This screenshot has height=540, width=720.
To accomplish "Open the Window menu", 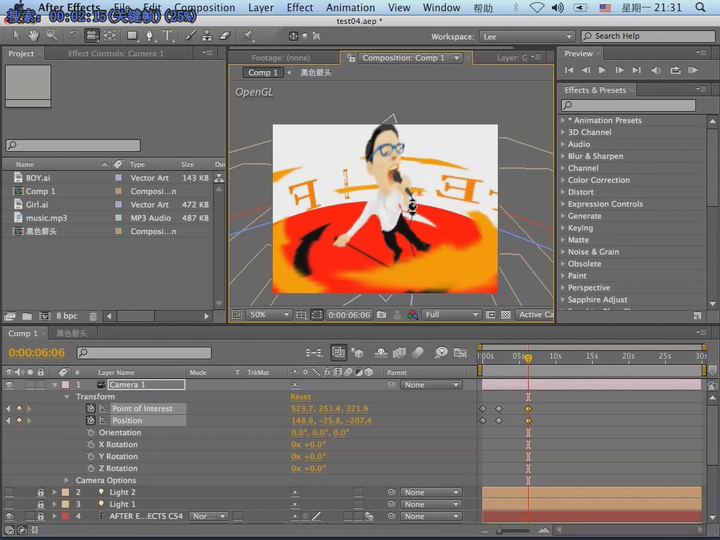I will pos(441,8).
